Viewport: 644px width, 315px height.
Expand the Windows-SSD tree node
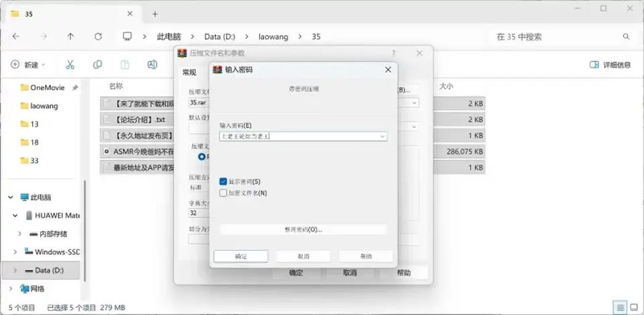tap(15, 252)
